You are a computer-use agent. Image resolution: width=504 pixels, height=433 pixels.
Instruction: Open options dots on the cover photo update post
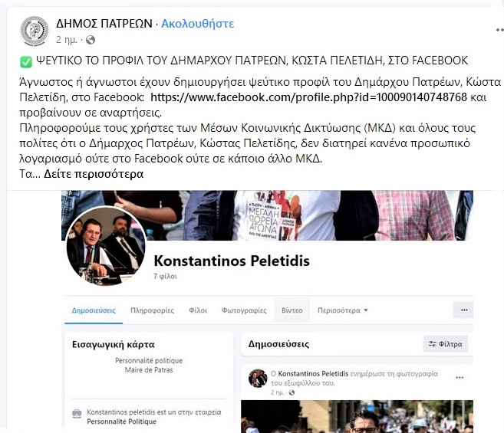point(460,377)
